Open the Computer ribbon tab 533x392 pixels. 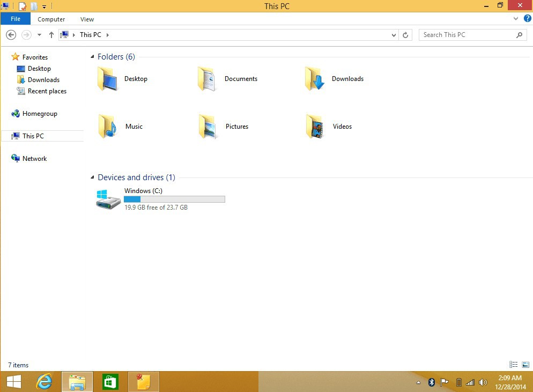[x=51, y=19]
